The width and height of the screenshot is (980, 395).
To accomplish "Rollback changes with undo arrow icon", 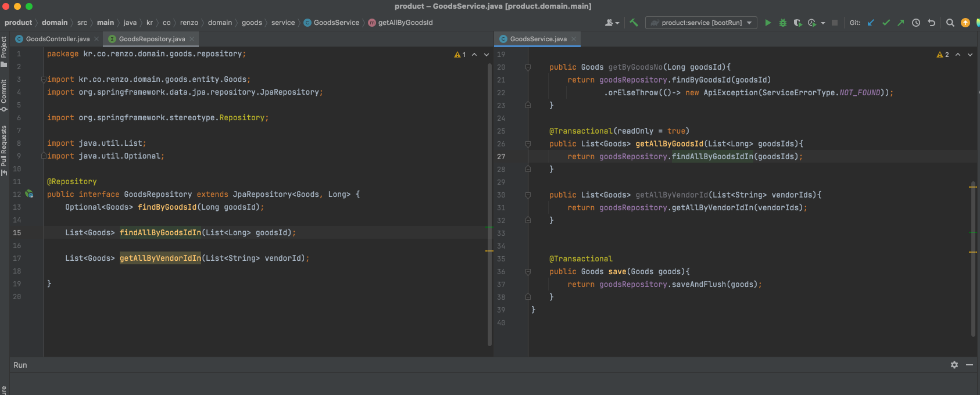I will point(932,23).
